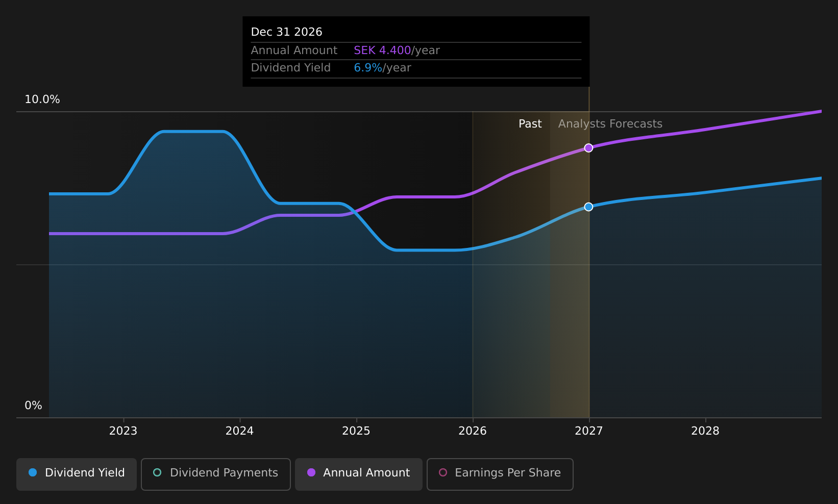Click the Dec 31 2026 tooltip date
The width and height of the screenshot is (838, 504).
click(x=287, y=32)
